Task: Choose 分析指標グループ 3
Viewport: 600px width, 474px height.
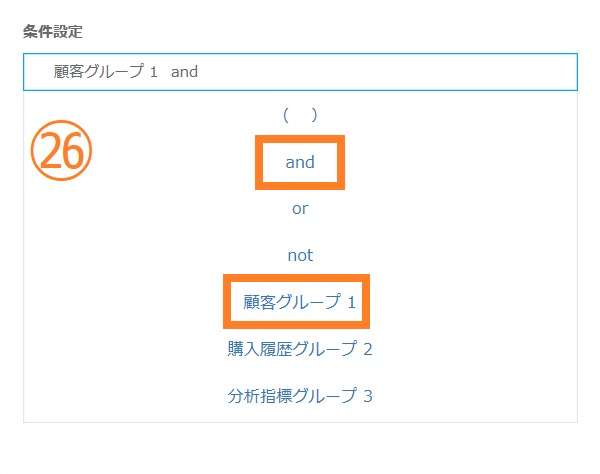Action: tap(300, 395)
